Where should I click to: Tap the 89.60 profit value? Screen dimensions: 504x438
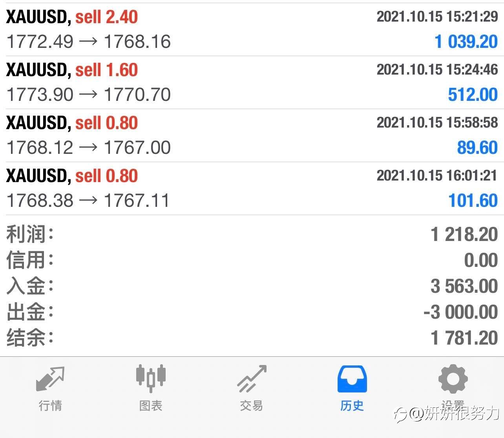click(477, 148)
